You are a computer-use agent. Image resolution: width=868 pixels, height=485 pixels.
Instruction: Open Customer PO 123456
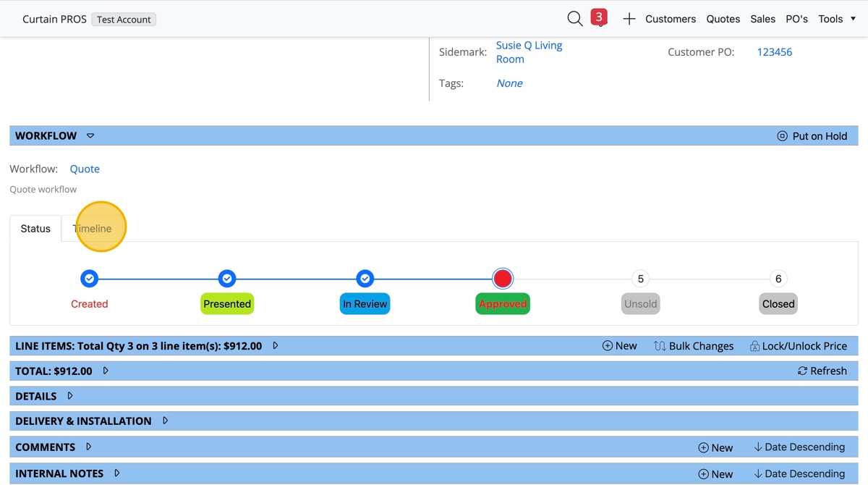tap(774, 52)
